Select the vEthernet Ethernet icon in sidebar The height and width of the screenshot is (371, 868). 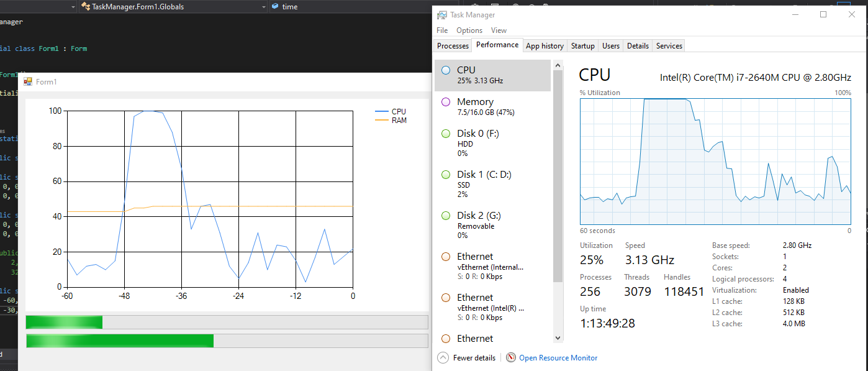click(445, 256)
